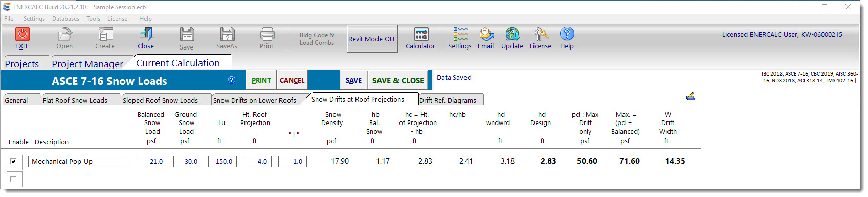Click the hc/hb value 2.41
The width and height of the screenshot is (868, 197).
click(x=466, y=161)
